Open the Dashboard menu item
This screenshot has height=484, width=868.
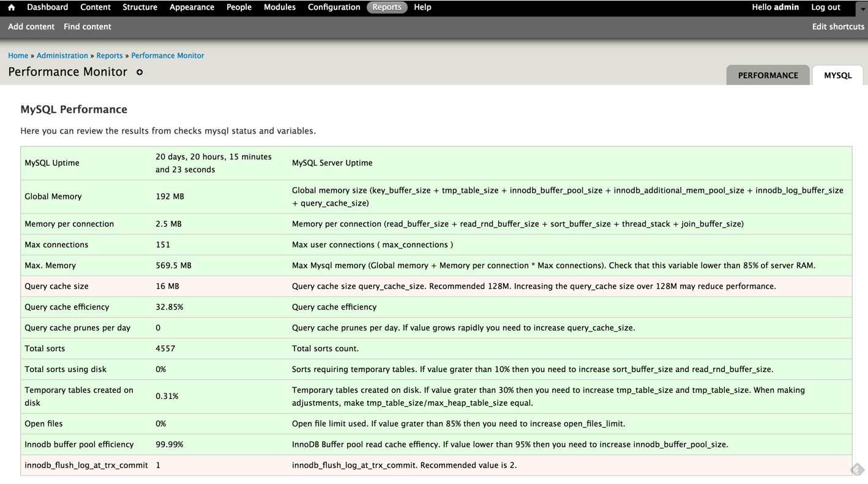(x=47, y=7)
